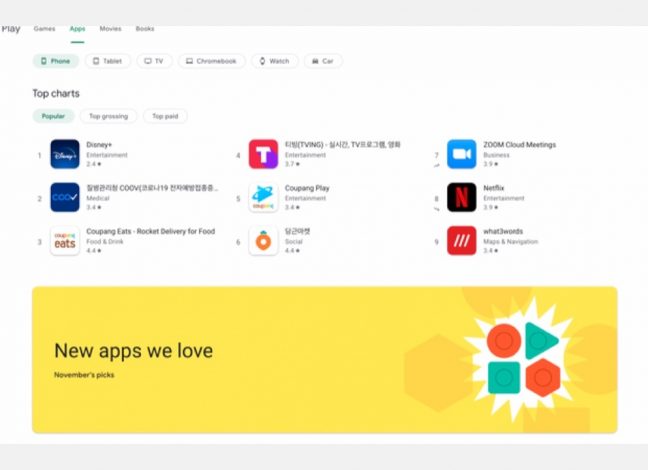The width and height of the screenshot is (648, 470).
Task: Click the Business category label
Action: point(496,155)
